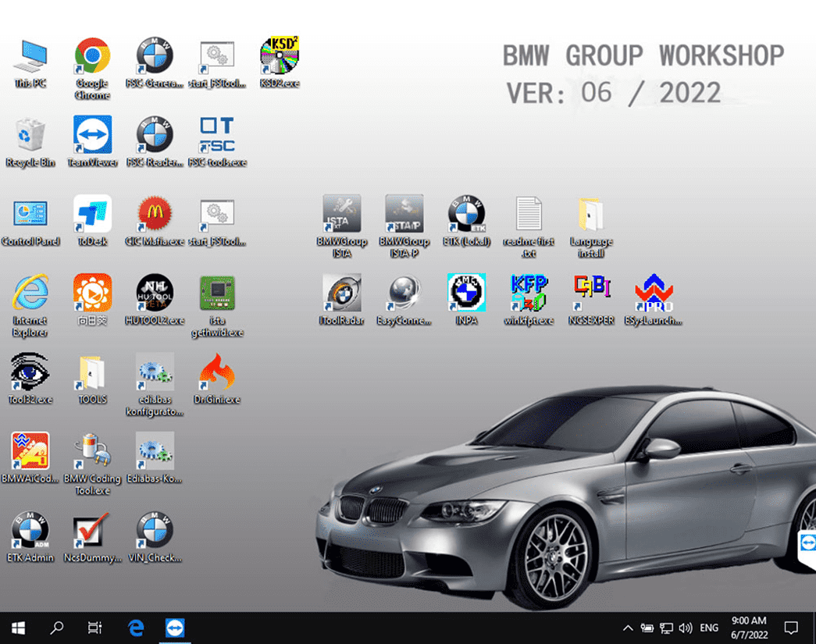Viewport: 816px width, 644px height.
Task: Select the sunflower app icon
Action: (x=92, y=301)
